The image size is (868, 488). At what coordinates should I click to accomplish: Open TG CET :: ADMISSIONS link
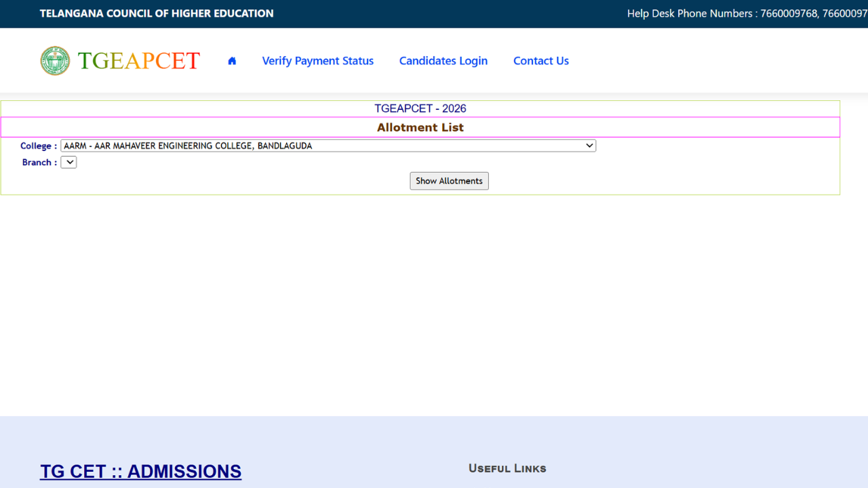[x=141, y=472]
